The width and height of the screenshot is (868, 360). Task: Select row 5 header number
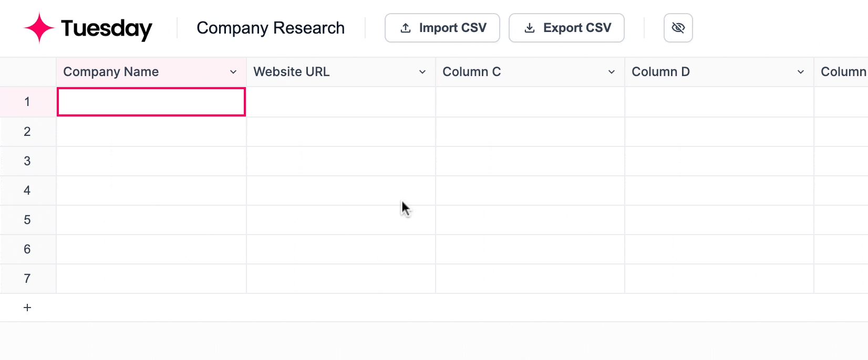coord(27,220)
